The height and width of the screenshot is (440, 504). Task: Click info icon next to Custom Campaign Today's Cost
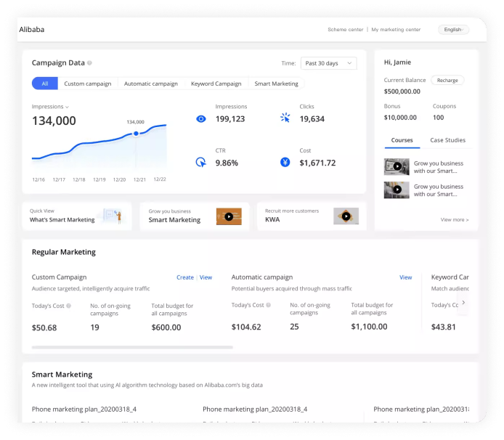pos(69,306)
